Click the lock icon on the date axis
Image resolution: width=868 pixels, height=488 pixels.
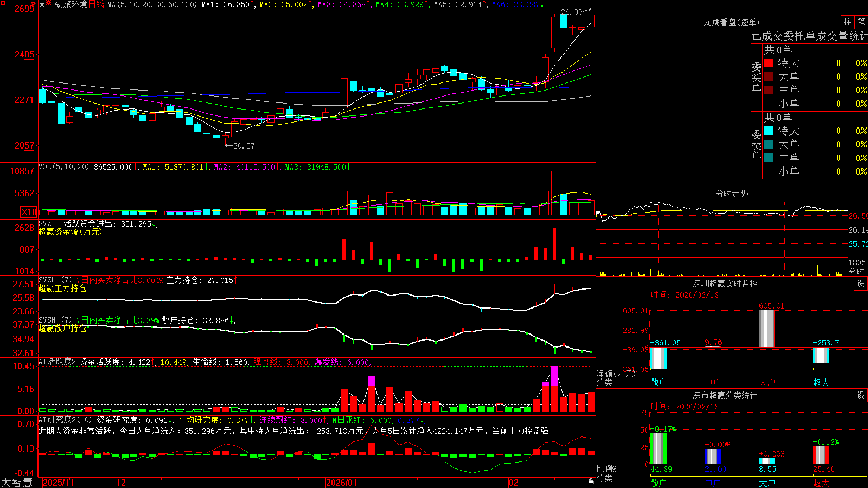tap(591, 481)
